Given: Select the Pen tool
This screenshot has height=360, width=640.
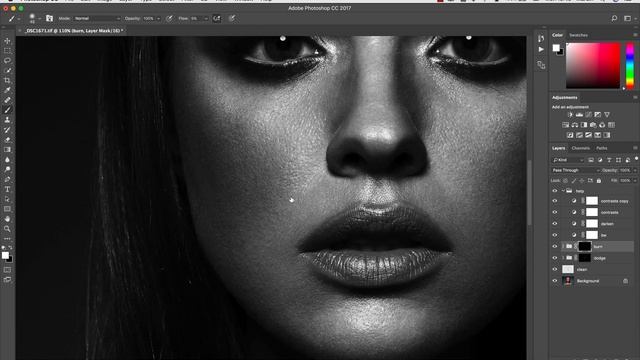Looking at the screenshot, I should tap(7, 180).
